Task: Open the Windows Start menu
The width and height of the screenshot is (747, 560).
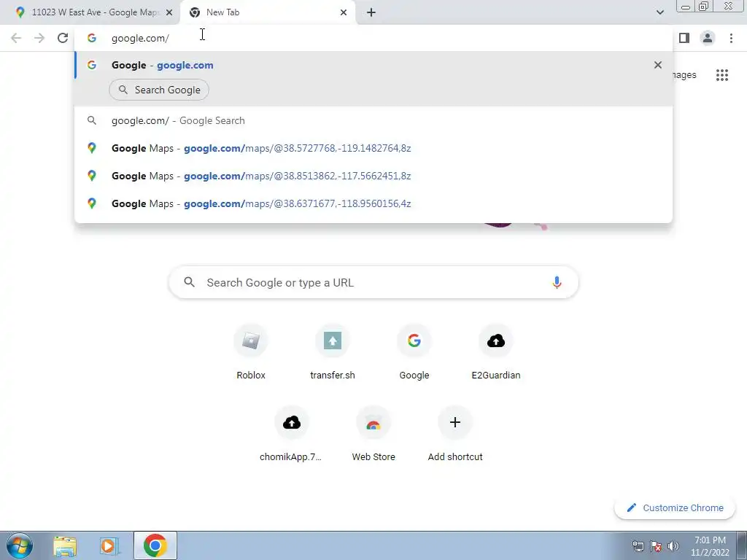Action: click(x=20, y=545)
